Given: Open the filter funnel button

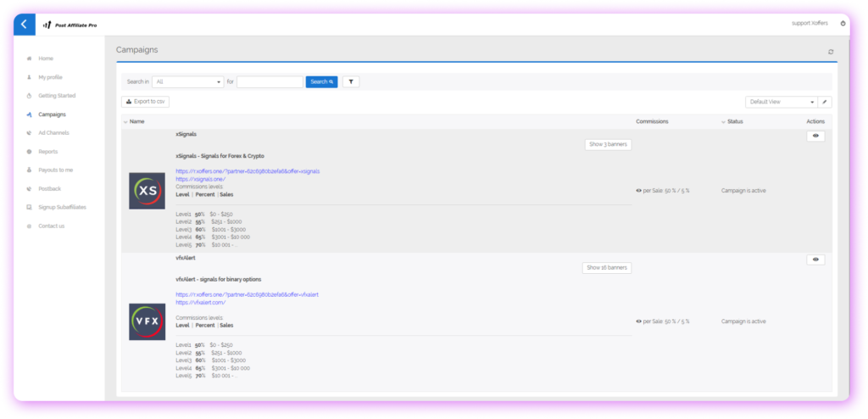Looking at the screenshot, I should point(349,81).
